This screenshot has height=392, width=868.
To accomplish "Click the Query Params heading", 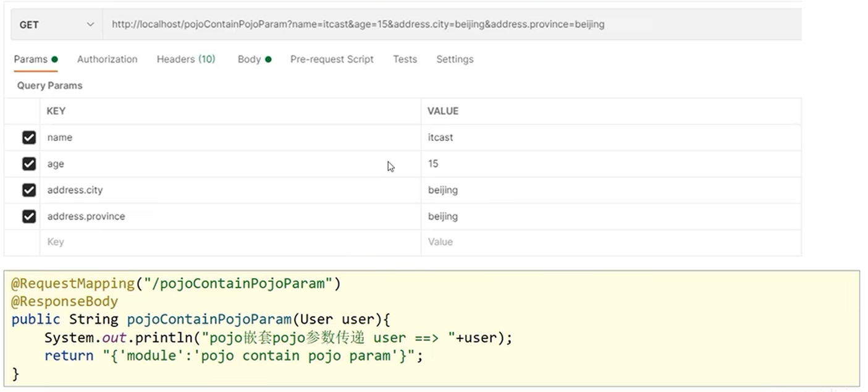I will [49, 85].
